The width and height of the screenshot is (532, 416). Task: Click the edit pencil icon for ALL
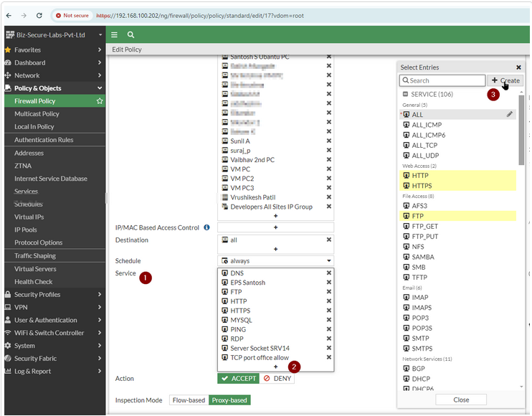(510, 114)
